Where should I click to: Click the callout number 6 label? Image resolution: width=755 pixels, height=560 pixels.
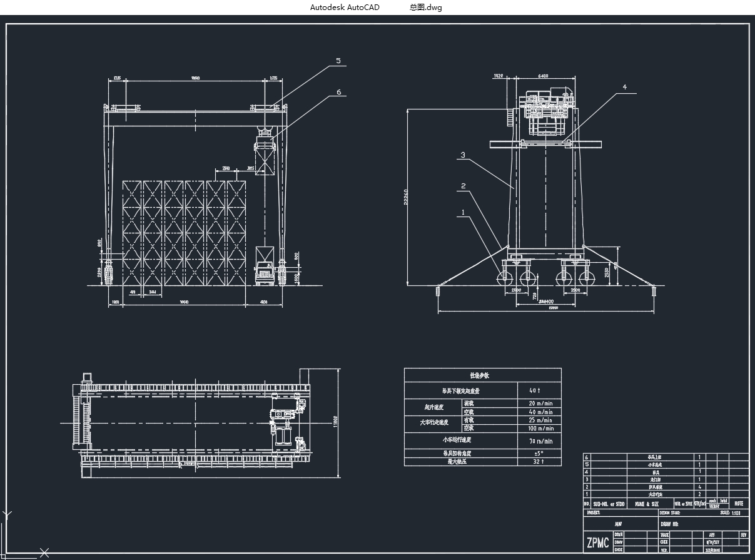(x=338, y=91)
